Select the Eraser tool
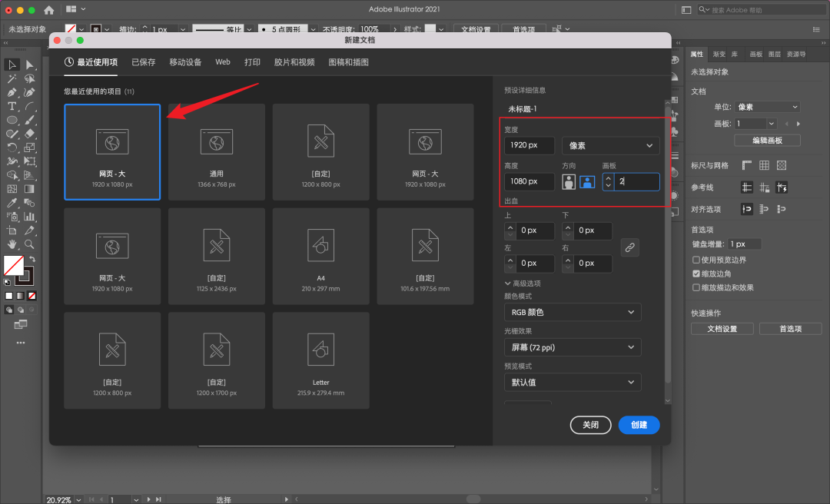Screen dimensions: 830x504 (x=30, y=134)
